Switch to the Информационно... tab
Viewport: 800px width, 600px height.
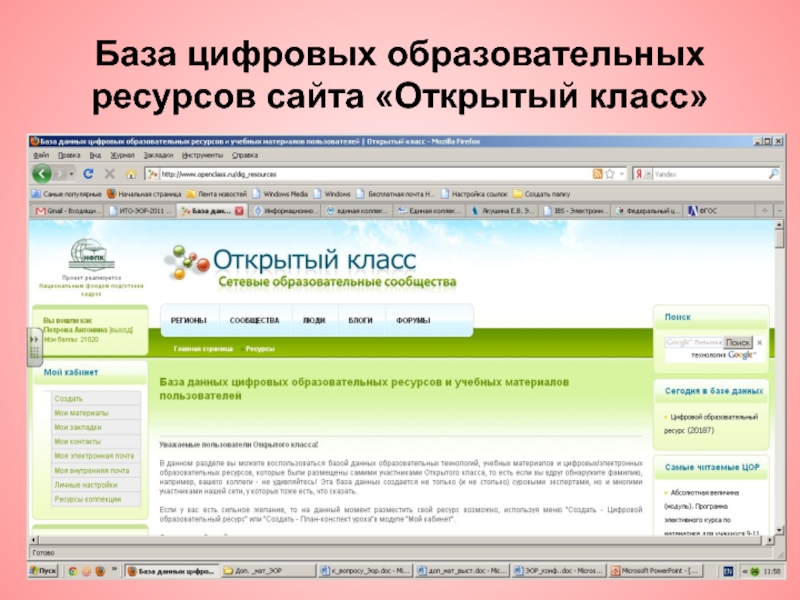click(286, 211)
